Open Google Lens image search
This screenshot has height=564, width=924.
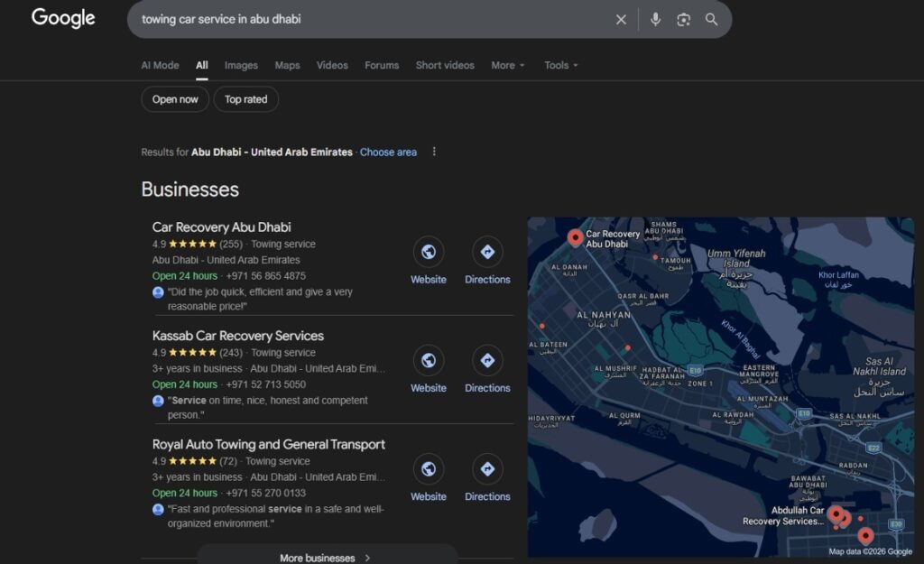[683, 19]
